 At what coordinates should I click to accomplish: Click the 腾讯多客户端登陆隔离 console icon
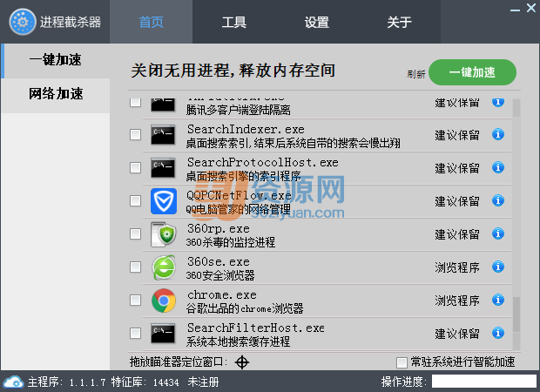[x=163, y=105]
